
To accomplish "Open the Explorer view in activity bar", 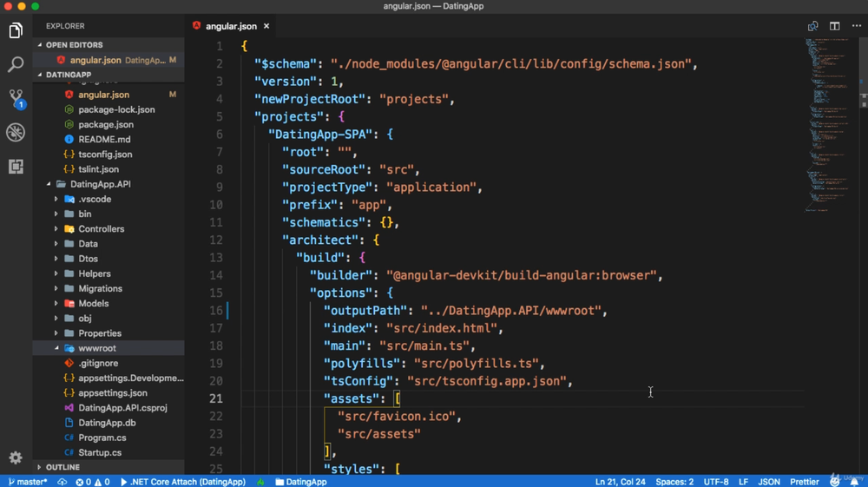I will [16, 30].
